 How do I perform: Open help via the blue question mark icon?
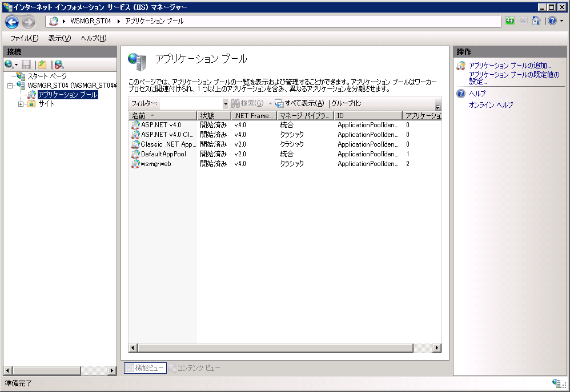(x=551, y=21)
